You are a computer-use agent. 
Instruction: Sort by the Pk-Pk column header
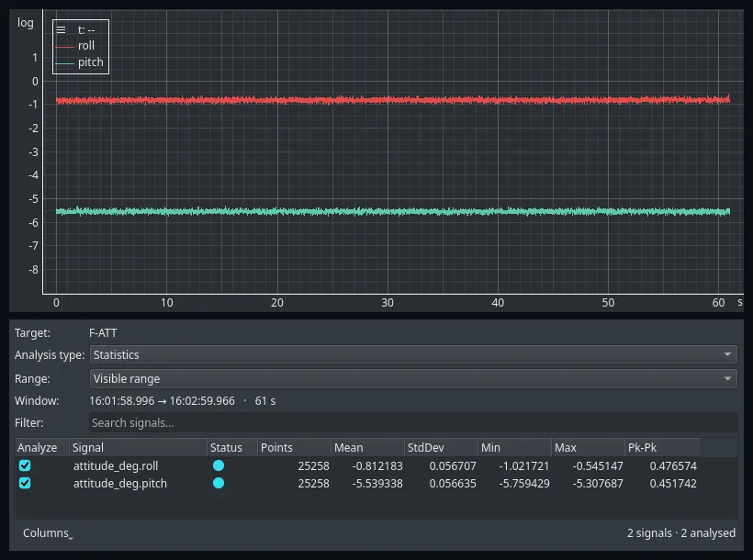662,448
